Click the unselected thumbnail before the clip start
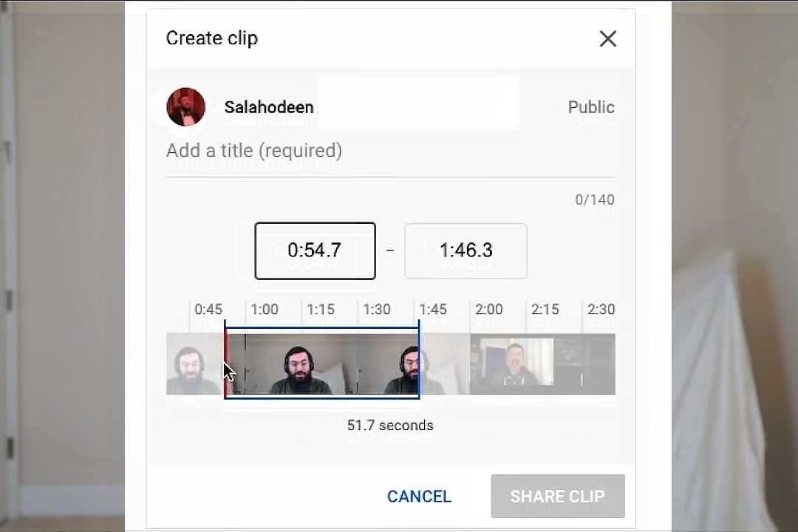 [x=195, y=364]
